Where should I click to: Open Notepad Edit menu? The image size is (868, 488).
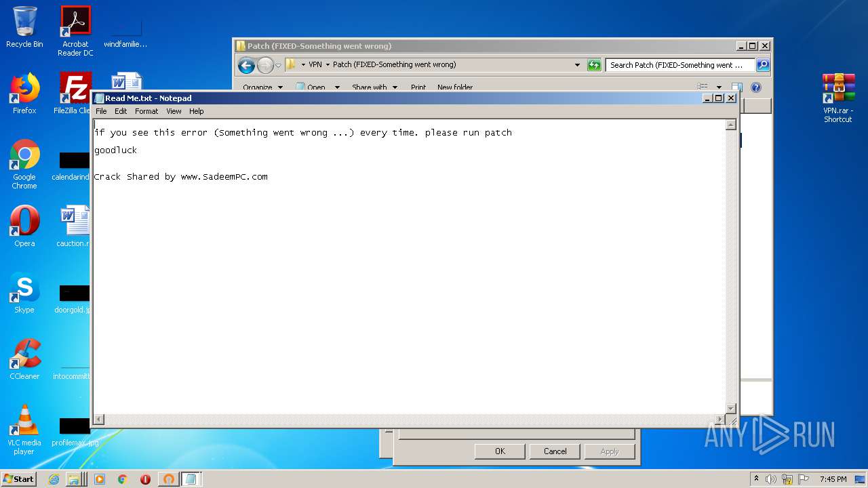coord(121,111)
